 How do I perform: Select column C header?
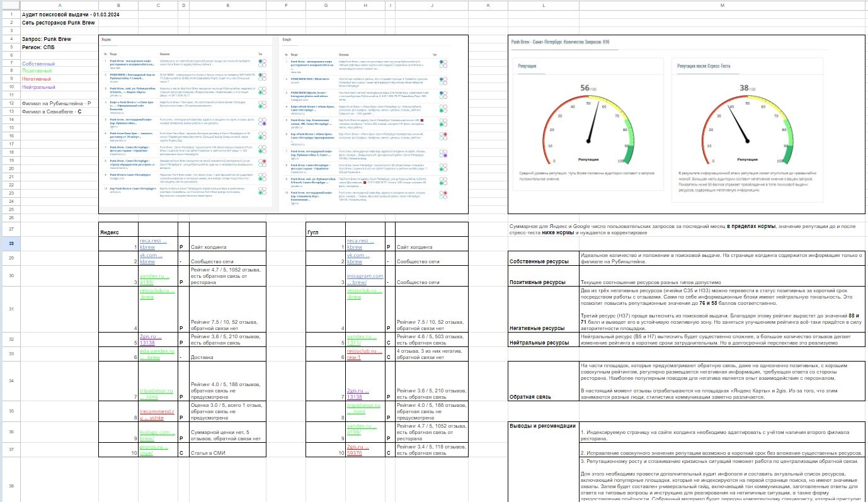tap(158, 5)
